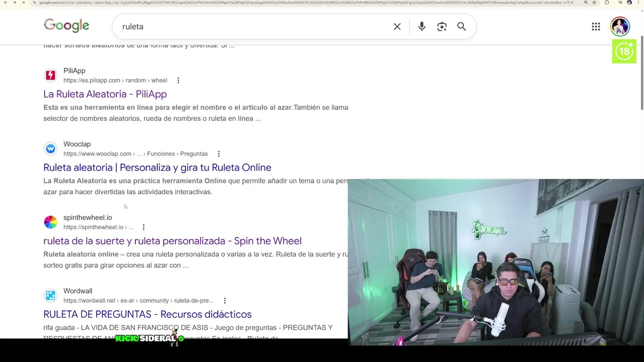
Task: Open the Google apps grid
Action: tap(596, 27)
